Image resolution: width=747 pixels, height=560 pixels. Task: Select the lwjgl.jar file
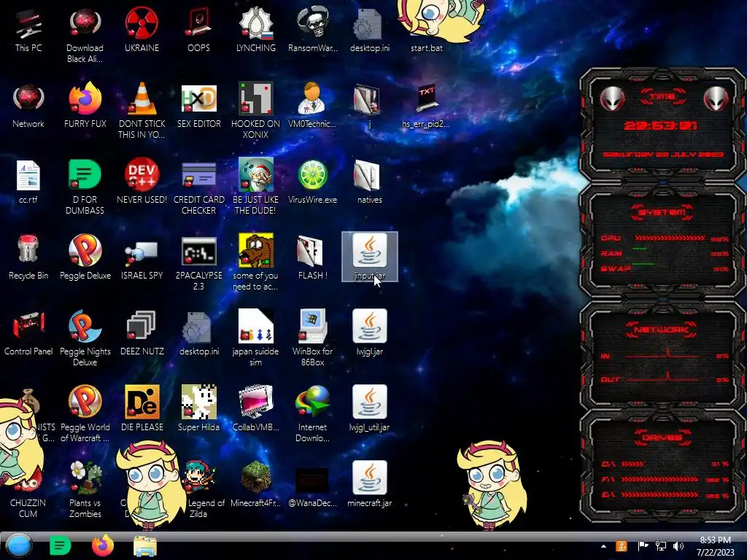(x=370, y=333)
